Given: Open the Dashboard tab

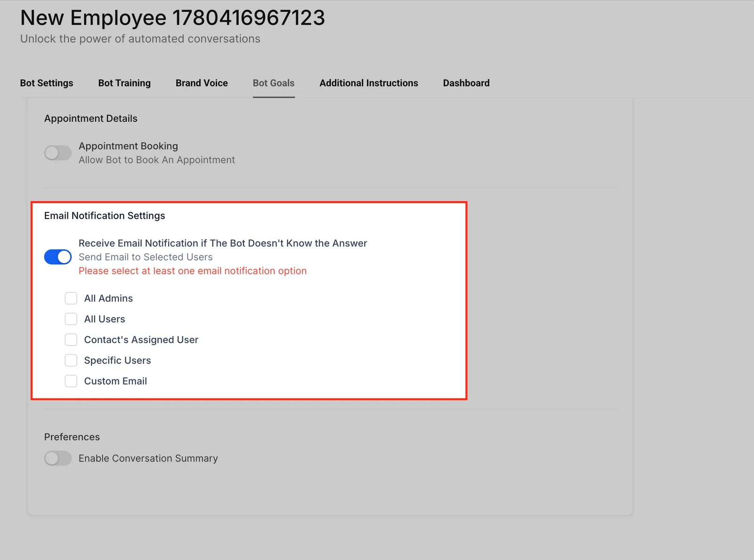Looking at the screenshot, I should pyautogui.click(x=466, y=83).
